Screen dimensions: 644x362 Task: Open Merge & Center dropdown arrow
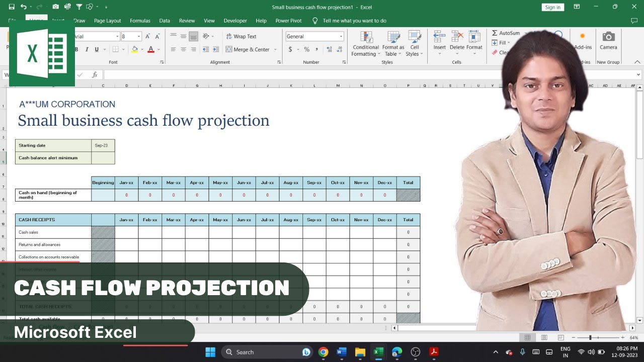(275, 49)
